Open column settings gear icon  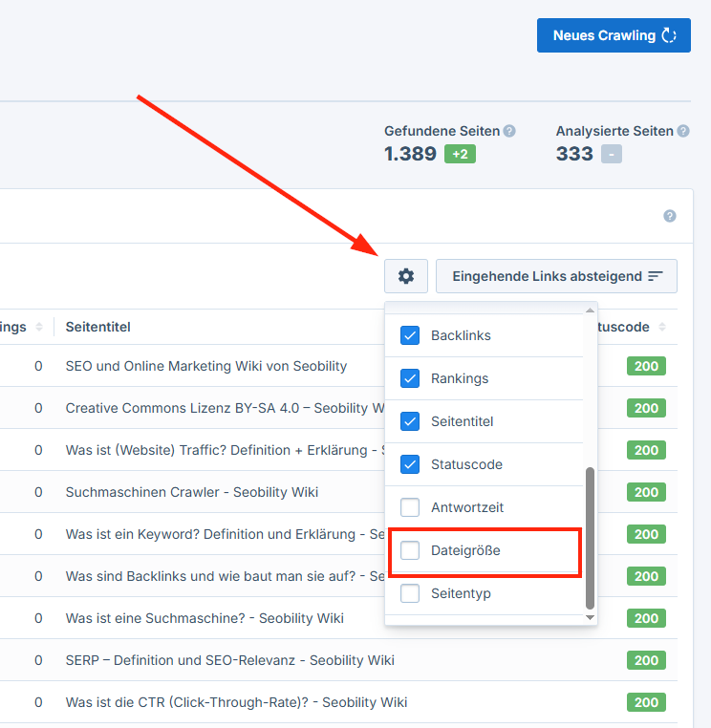point(406,276)
